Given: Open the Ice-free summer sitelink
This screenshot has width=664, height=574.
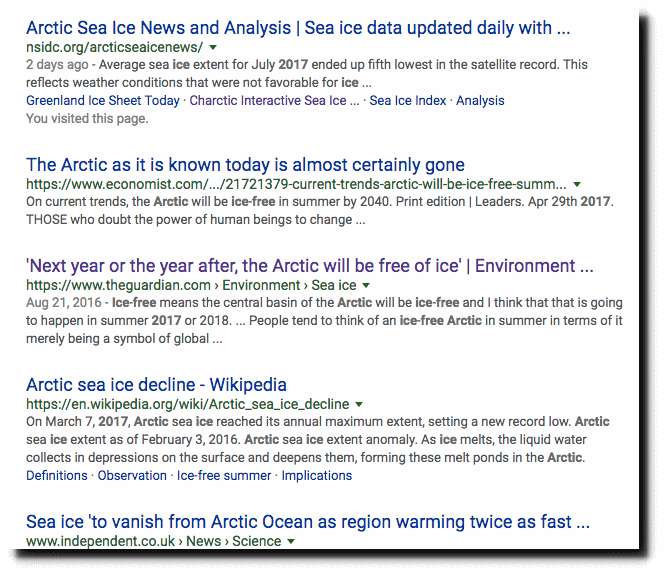Looking at the screenshot, I should click(x=224, y=475).
